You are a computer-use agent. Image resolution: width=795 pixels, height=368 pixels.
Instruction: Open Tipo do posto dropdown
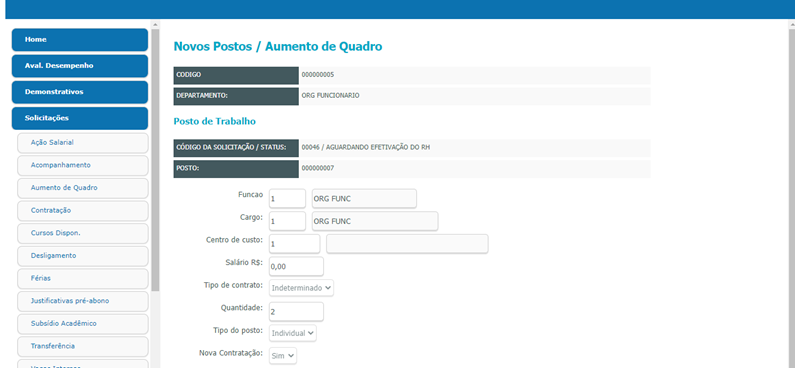point(293,333)
